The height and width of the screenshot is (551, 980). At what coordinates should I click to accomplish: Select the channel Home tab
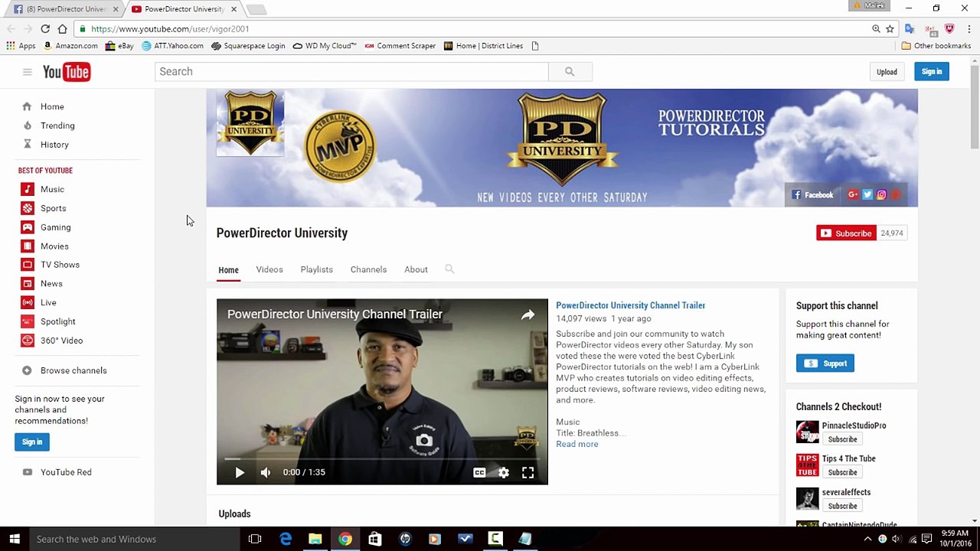tap(228, 270)
